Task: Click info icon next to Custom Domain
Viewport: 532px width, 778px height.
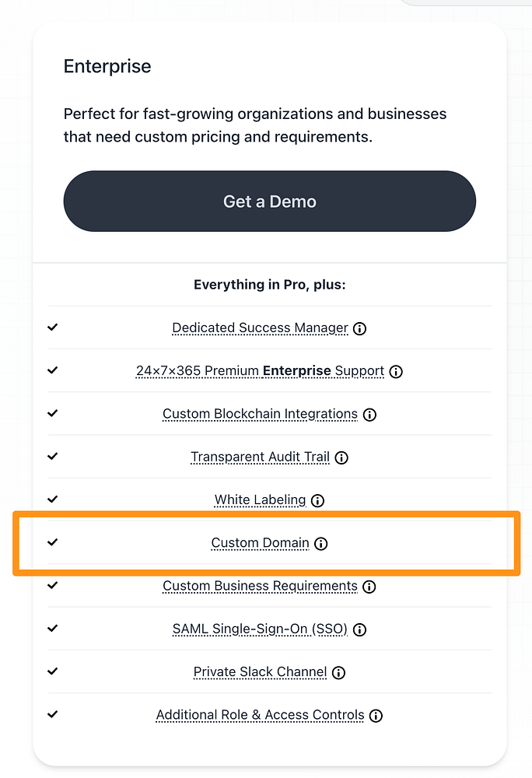Action: [321, 544]
